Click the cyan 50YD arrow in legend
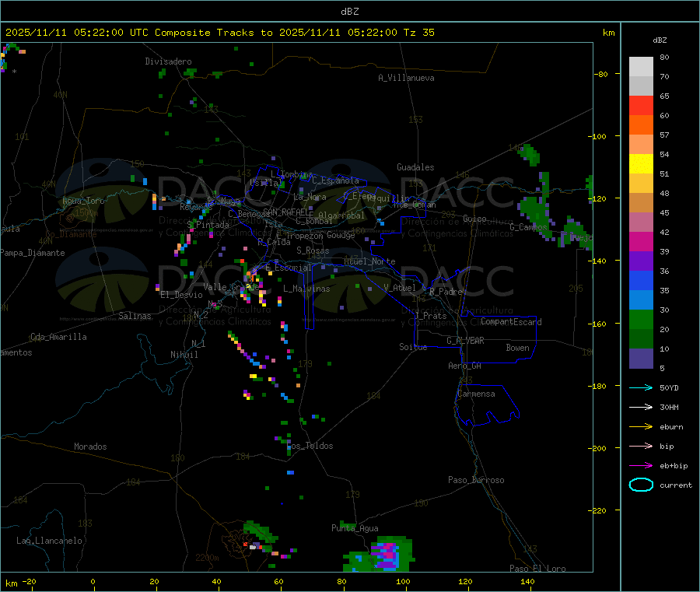 click(x=641, y=387)
